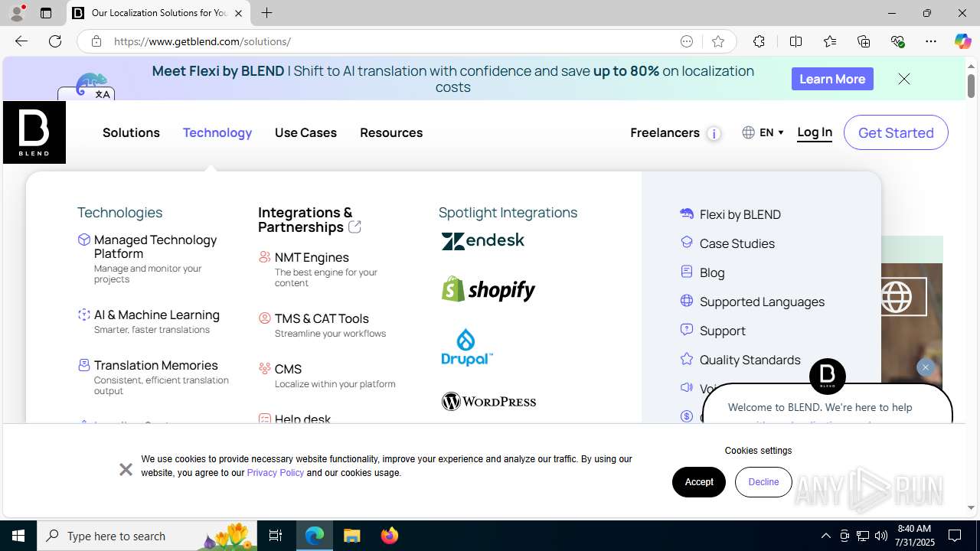Viewport: 980px width, 551px height.
Task: Open the Blog link
Action: 712,272
